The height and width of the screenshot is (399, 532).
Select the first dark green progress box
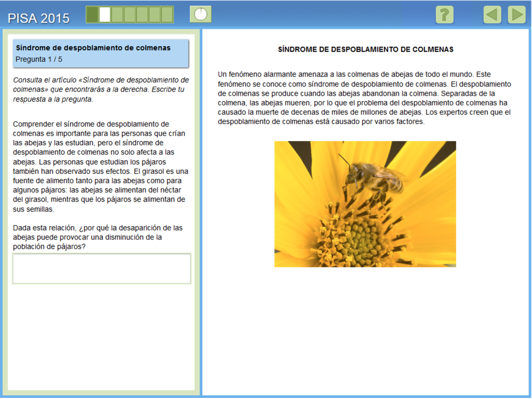[93, 14]
